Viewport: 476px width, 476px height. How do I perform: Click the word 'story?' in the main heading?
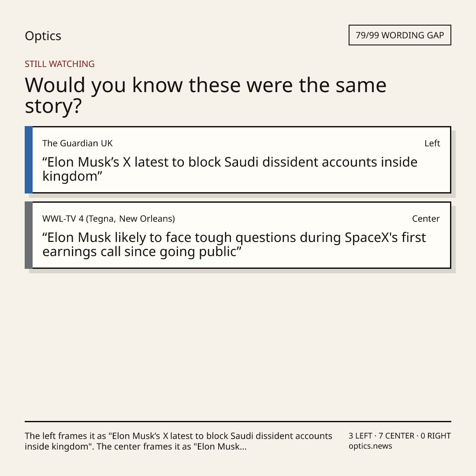[53, 106]
